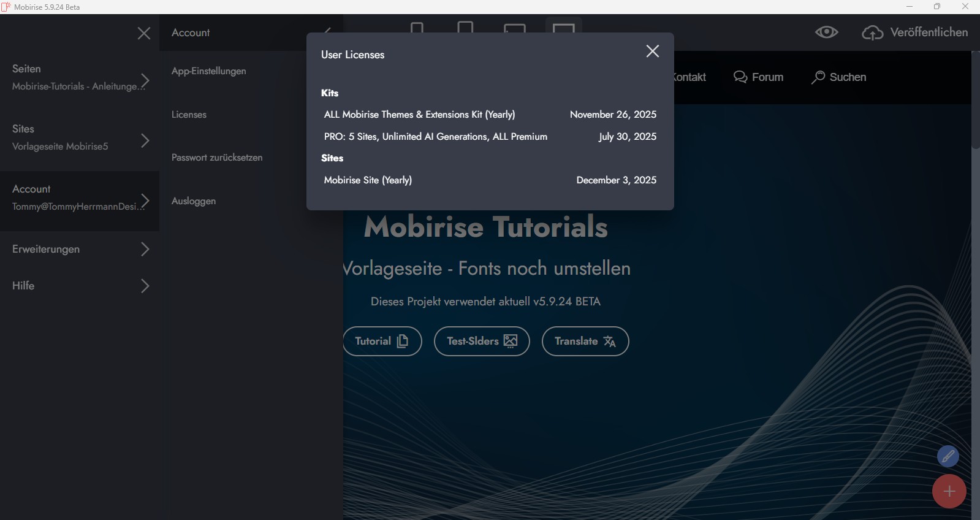The image size is (980, 520).
Task: Click the blue pencil edit icon
Action: point(948,456)
